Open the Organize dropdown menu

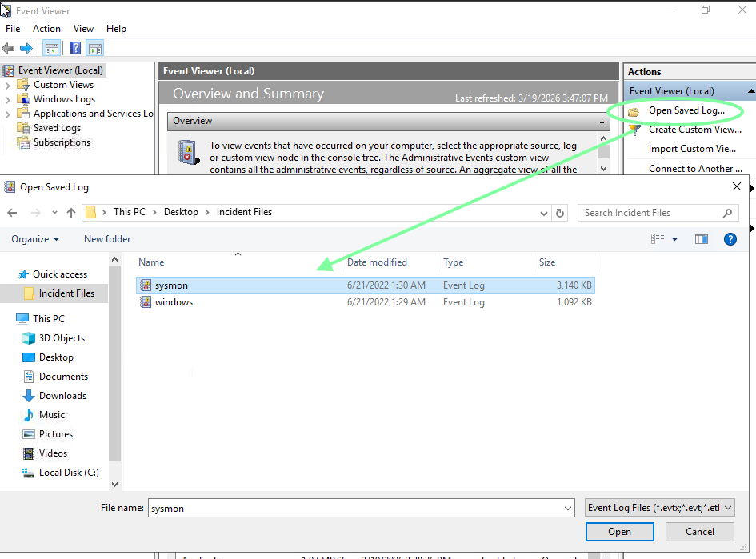35,239
